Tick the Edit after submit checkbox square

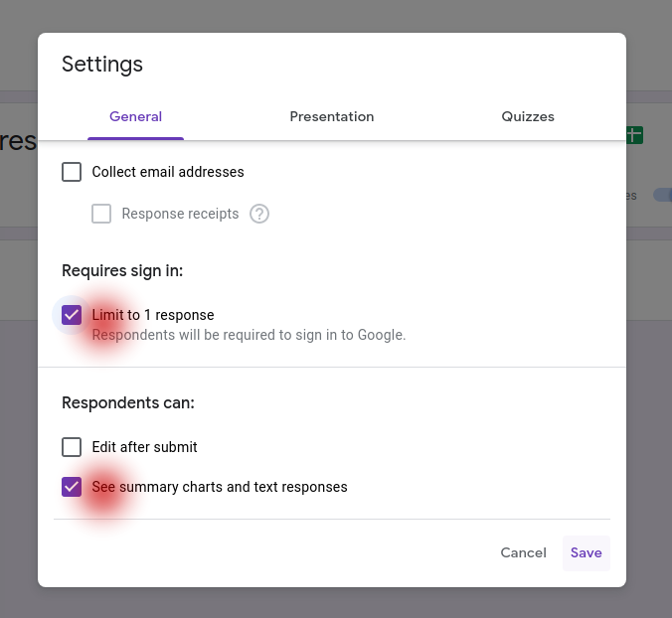click(x=72, y=447)
